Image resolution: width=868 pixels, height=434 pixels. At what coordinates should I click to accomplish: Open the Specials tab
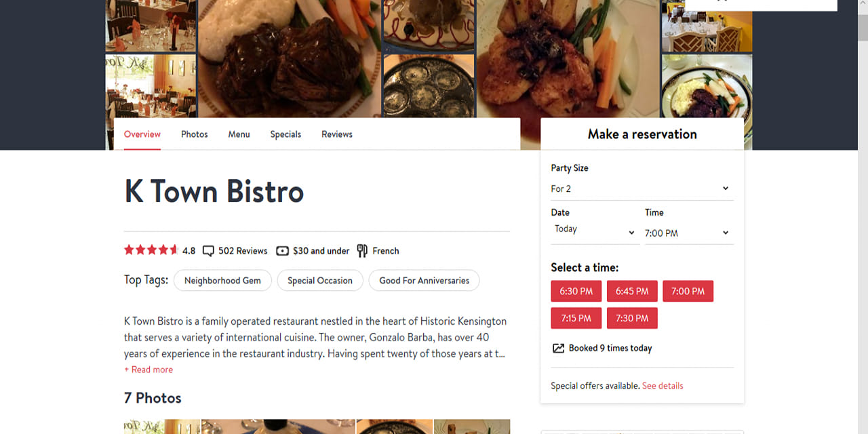(285, 134)
